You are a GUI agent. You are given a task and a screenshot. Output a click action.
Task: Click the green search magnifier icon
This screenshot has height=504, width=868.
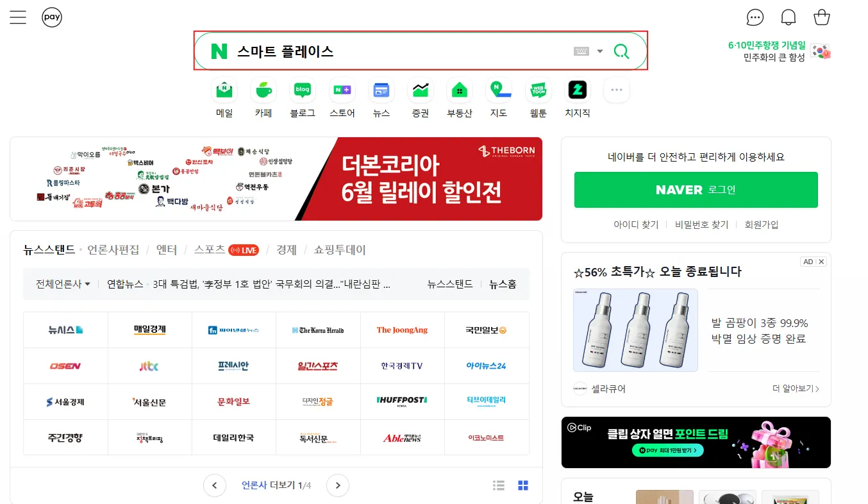[x=621, y=51]
